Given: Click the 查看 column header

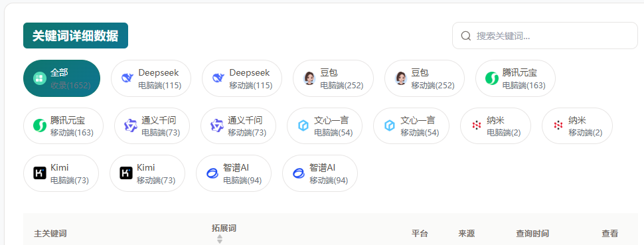Looking at the screenshot, I should coord(610,234).
